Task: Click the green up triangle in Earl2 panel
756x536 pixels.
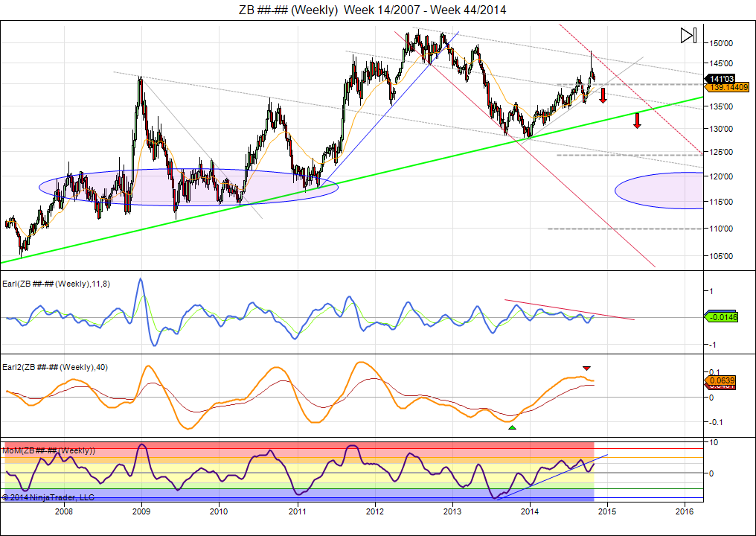Action: pos(511,427)
